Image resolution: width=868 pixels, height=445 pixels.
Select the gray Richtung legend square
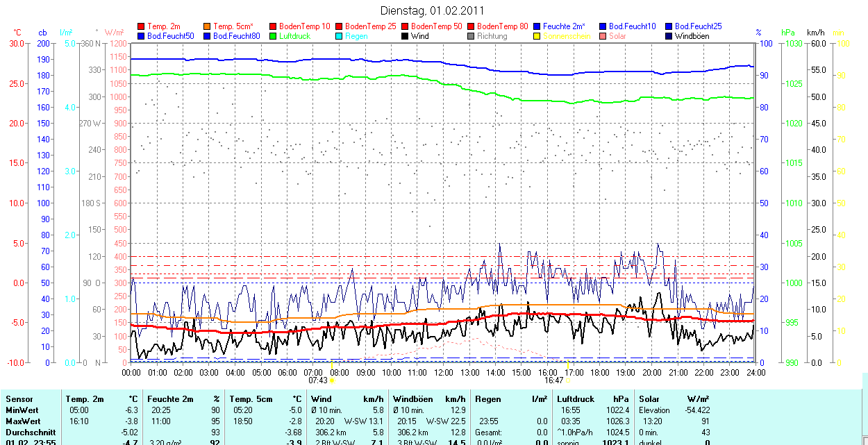pyautogui.click(x=471, y=36)
